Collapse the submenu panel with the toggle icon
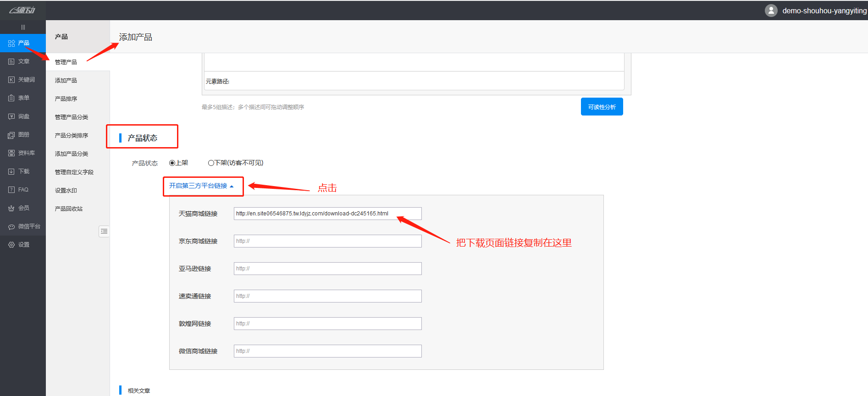868x396 pixels. tap(104, 231)
